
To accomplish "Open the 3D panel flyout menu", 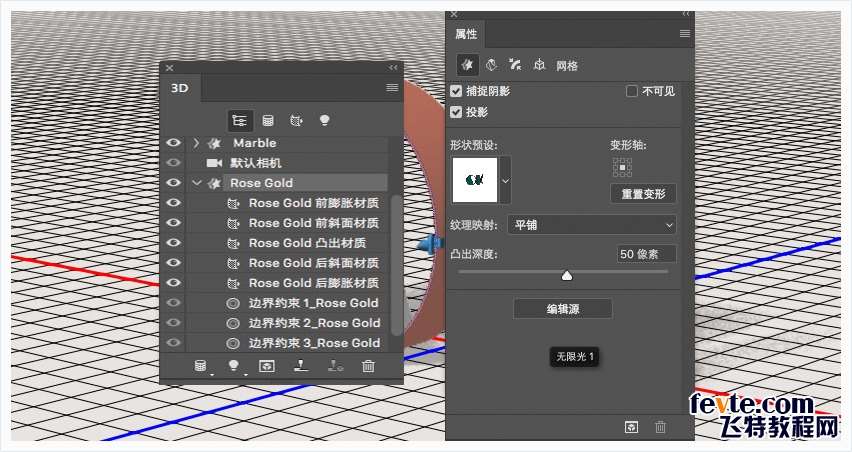I will [392, 87].
